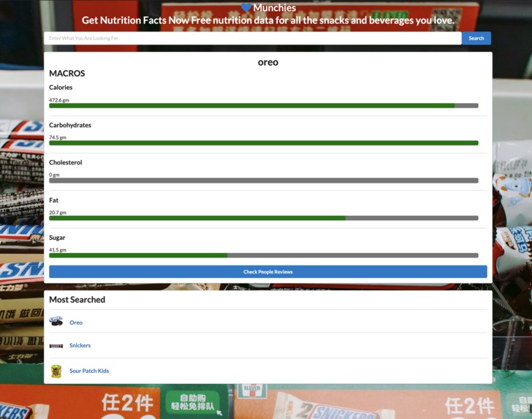532x419 pixels.
Task: Open Check People Reviews
Action: click(267, 271)
